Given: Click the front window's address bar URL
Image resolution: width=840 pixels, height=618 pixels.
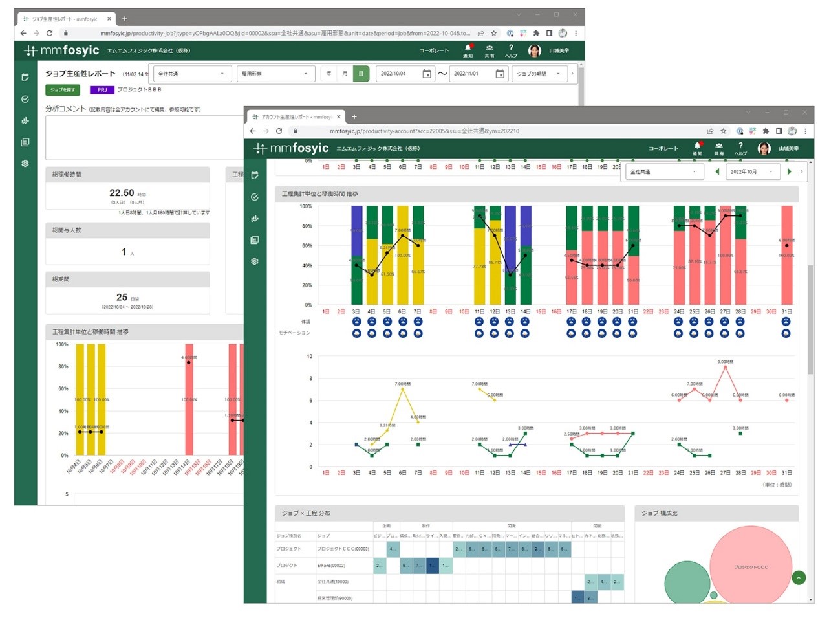Looking at the screenshot, I should (424, 131).
